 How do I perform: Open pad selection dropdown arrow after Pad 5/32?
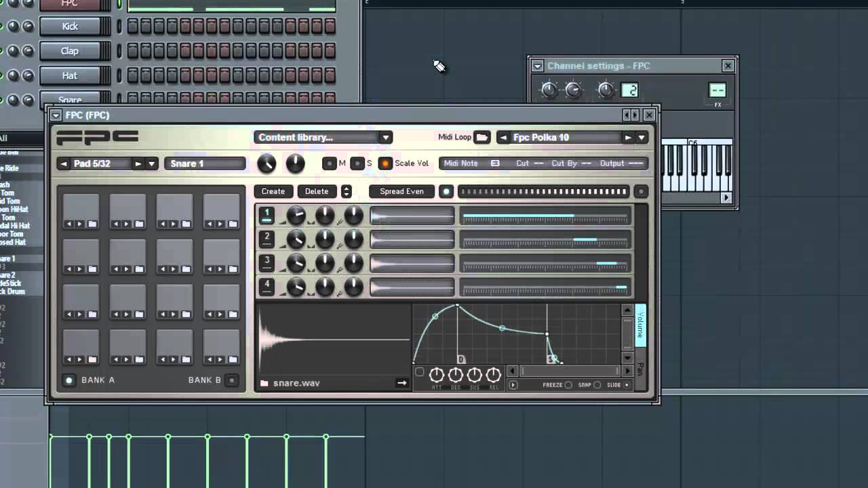pos(152,164)
